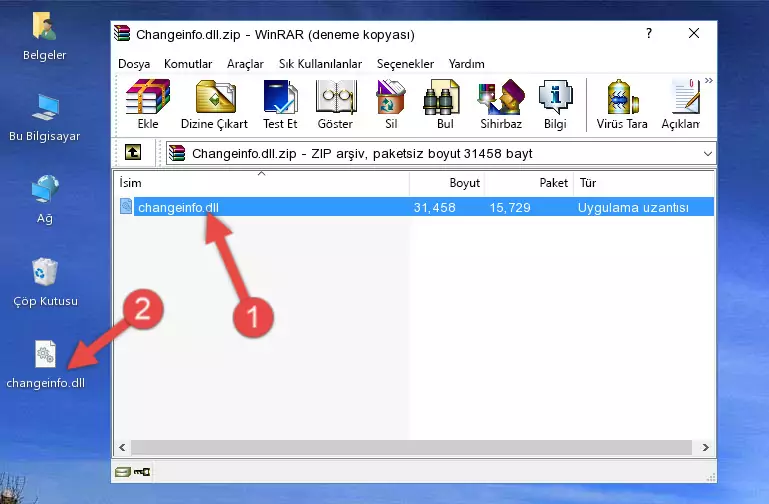The height and width of the screenshot is (504, 769).
Task: Click the WinRAR title bar help button
Action: point(649,33)
